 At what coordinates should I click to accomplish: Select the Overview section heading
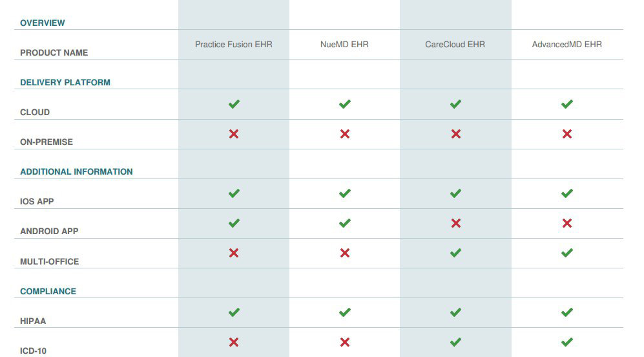42,23
